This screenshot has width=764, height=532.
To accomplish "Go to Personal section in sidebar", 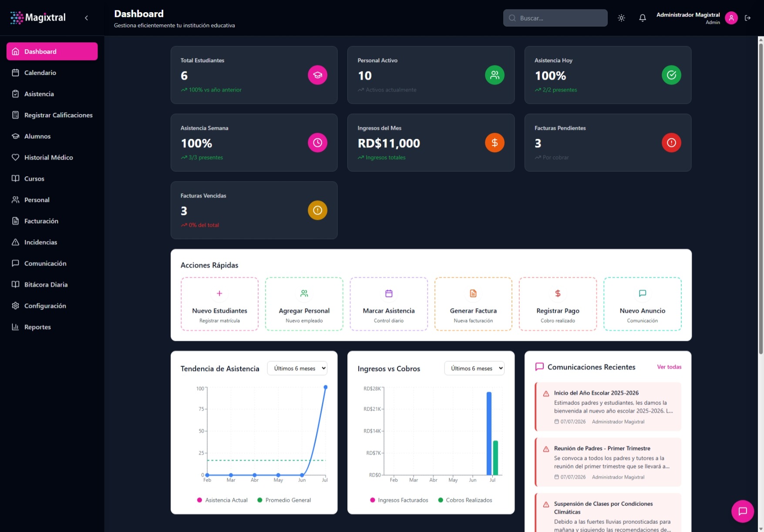I will (52, 200).
